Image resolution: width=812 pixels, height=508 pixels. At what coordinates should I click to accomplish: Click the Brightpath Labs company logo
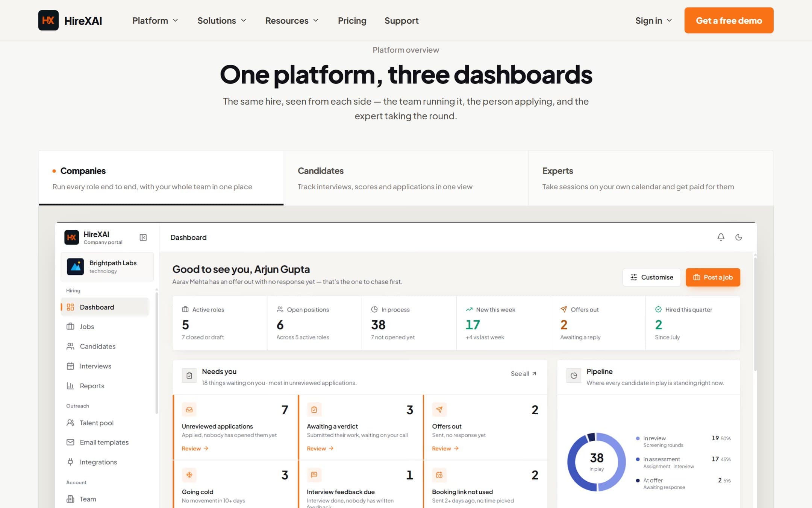click(x=75, y=266)
